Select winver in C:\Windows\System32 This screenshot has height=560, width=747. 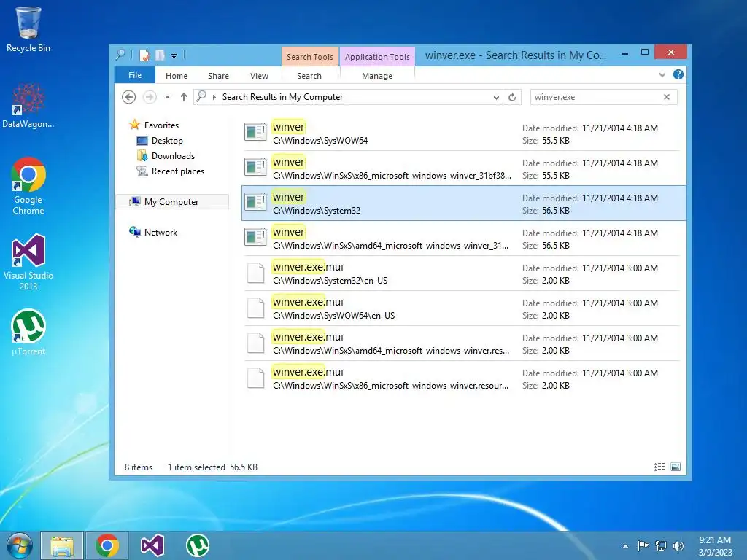(462, 203)
